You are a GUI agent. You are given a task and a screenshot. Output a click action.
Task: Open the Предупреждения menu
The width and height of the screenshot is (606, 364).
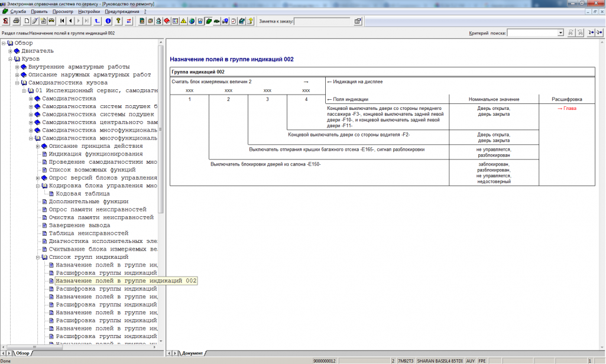pyautogui.click(x=122, y=11)
